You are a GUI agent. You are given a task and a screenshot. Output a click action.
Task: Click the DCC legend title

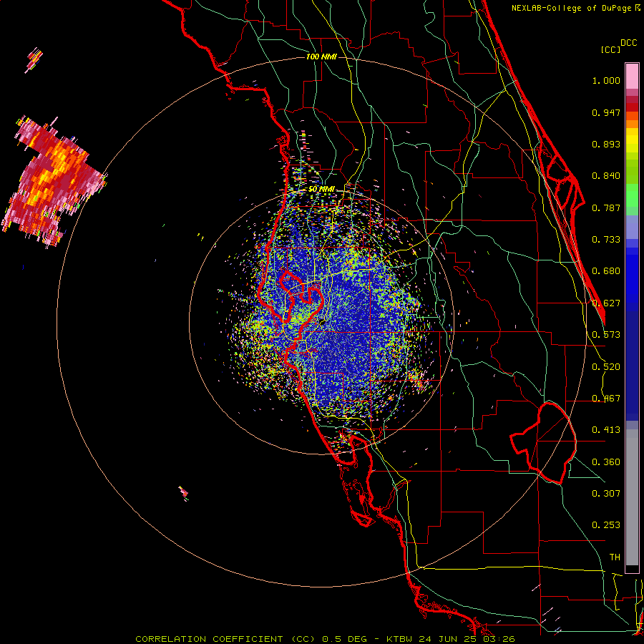(628, 43)
